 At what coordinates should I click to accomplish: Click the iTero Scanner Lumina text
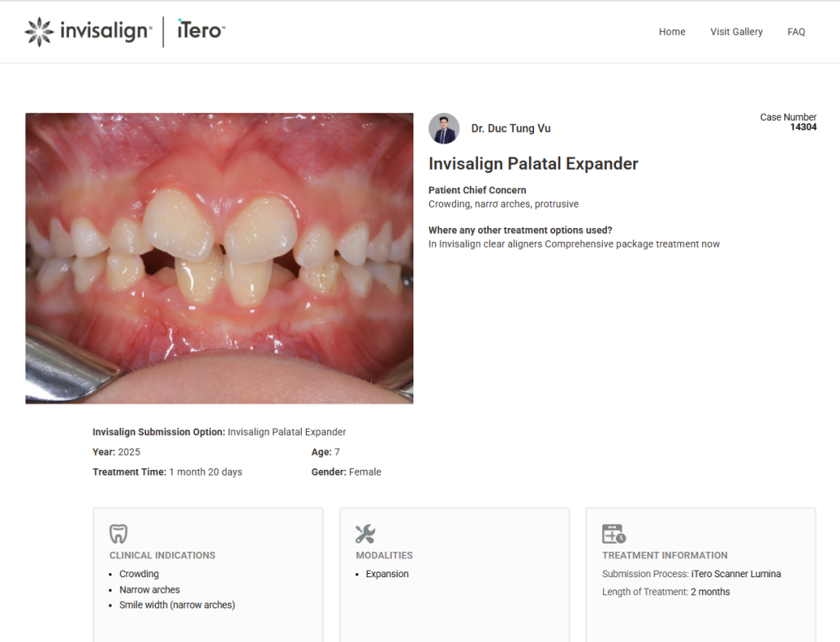click(x=736, y=574)
